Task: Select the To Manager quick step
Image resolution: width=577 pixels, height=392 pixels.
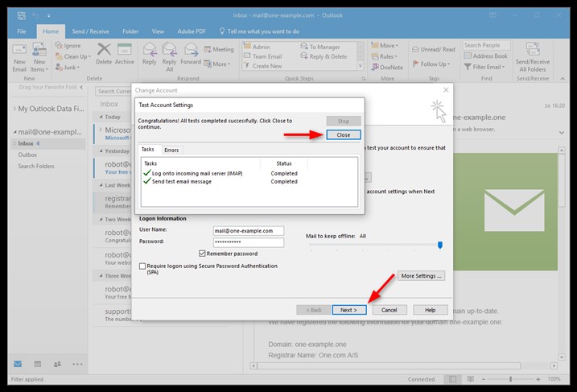Action: click(x=320, y=47)
